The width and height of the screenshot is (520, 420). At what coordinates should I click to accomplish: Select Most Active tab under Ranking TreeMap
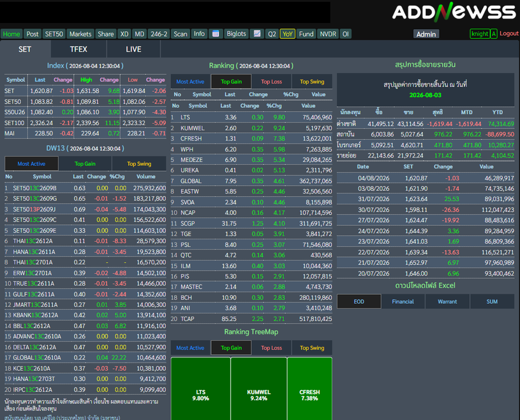pyautogui.click(x=190, y=348)
